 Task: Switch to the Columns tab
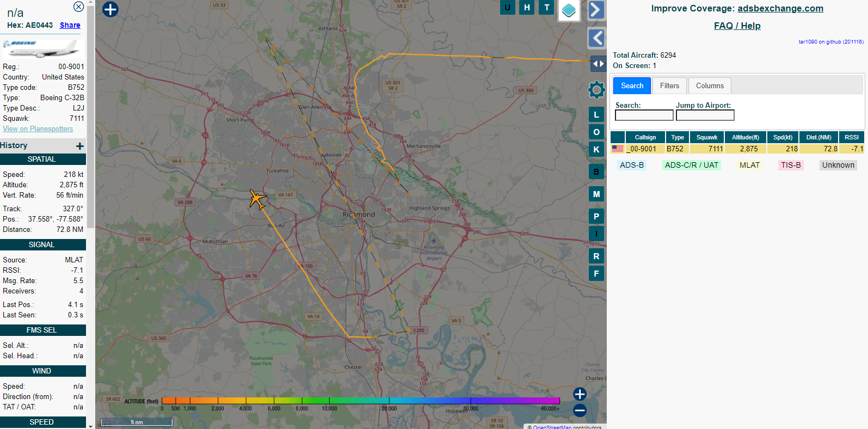pyautogui.click(x=710, y=85)
